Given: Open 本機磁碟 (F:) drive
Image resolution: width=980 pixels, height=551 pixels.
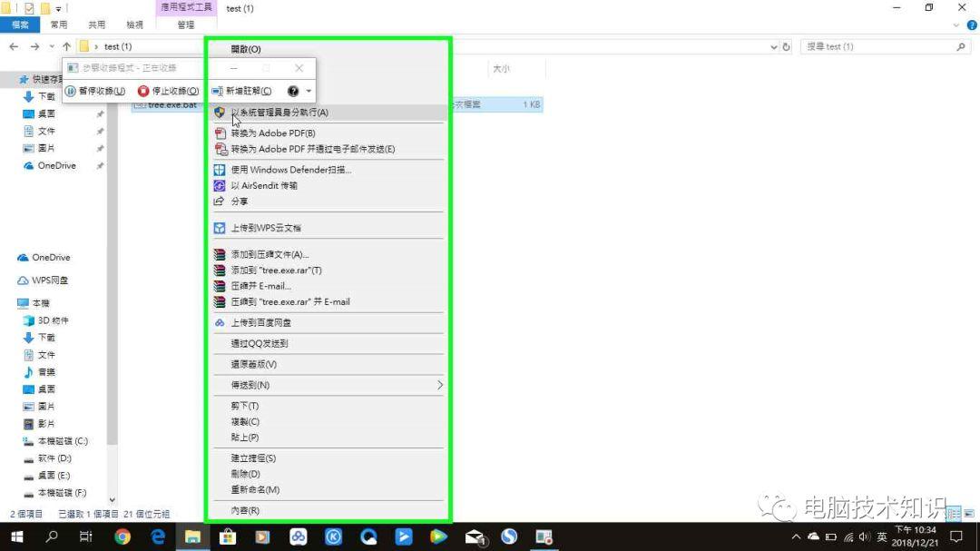Looking at the screenshot, I should (x=62, y=493).
